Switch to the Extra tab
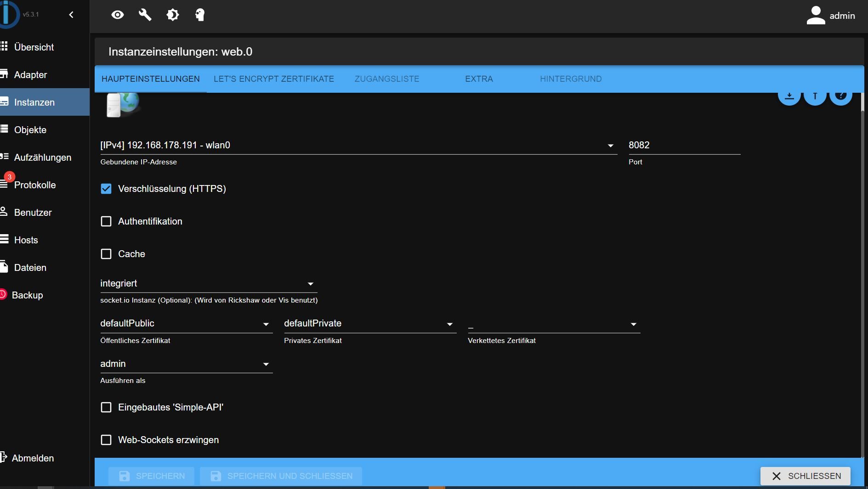Viewport: 868px width, 489px height. click(479, 79)
